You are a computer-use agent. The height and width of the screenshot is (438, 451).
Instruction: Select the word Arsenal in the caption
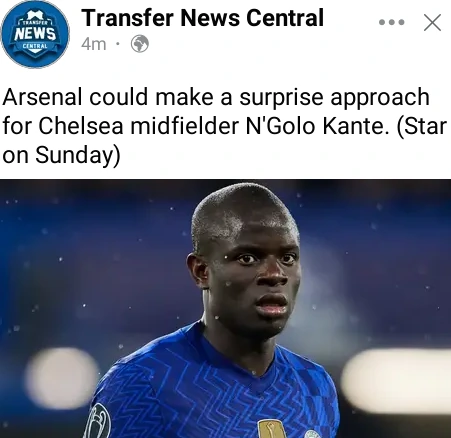point(42,97)
